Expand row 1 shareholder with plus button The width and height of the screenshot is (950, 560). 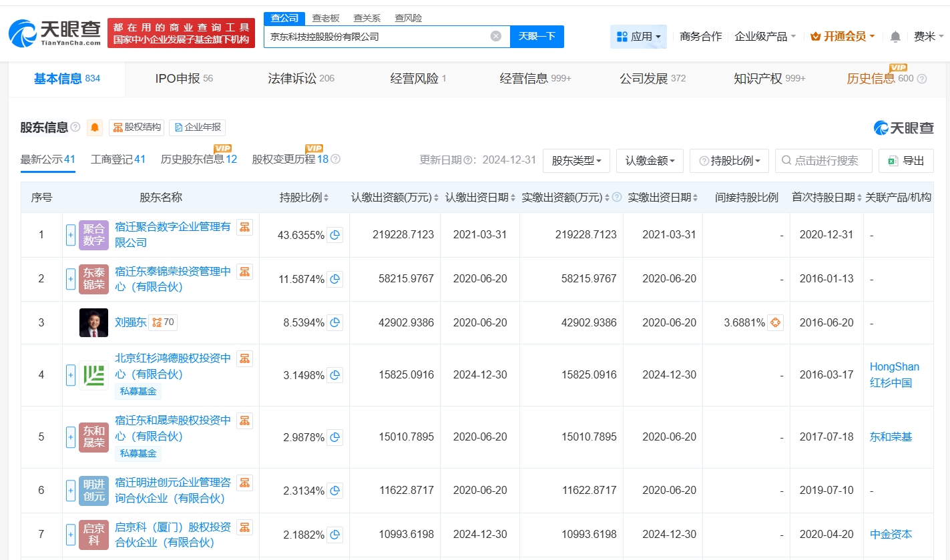point(71,235)
